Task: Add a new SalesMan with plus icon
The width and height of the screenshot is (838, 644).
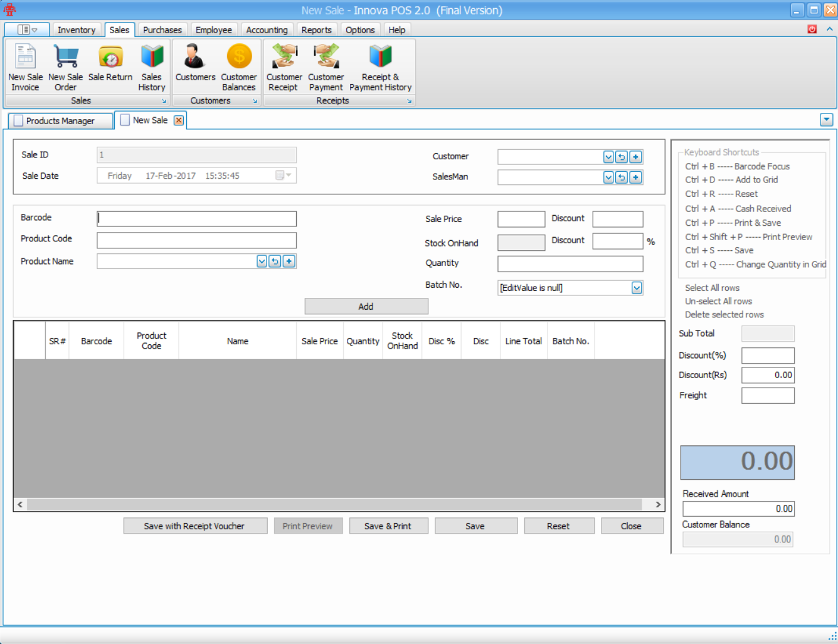Action: (635, 177)
